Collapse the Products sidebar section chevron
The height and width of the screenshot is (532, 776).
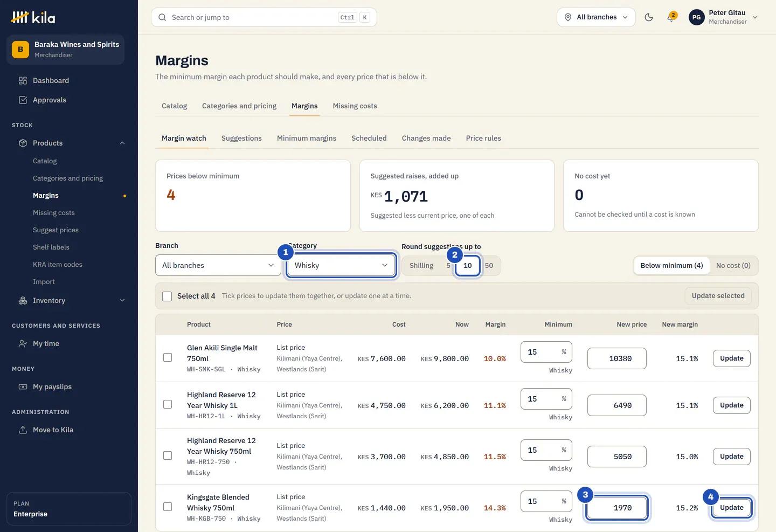point(122,143)
